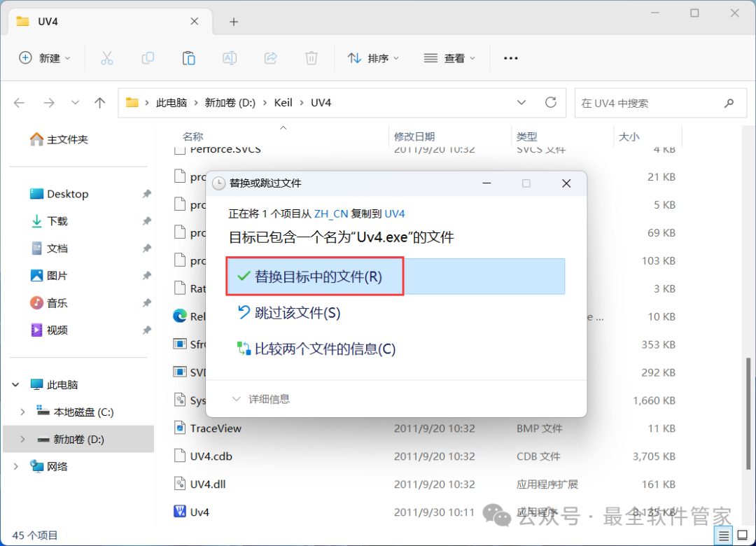The width and height of the screenshot is (756, 546).
Task: Click the Copy icon in the toolbar
Action: (148, 58)
